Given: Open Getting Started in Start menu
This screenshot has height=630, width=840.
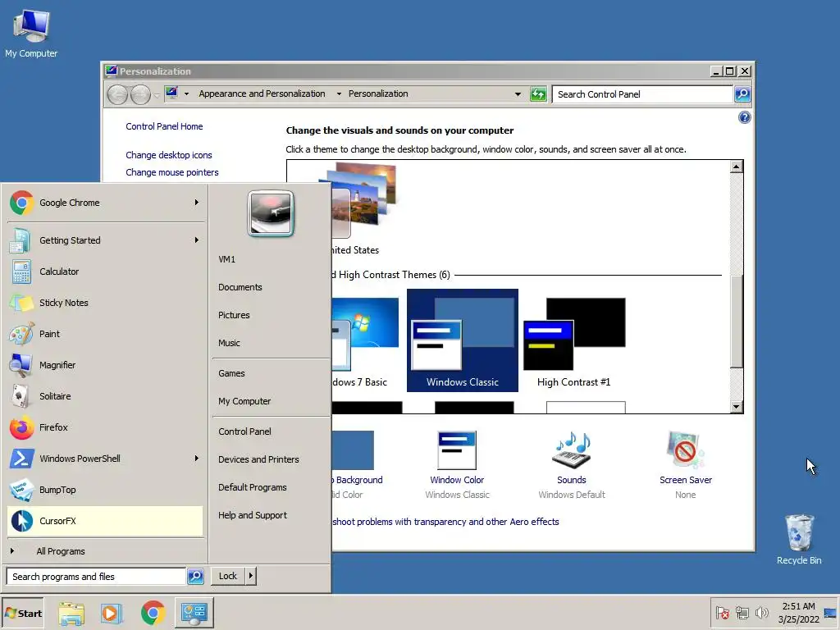Looking at the screenshot, I should coord(104,240).
